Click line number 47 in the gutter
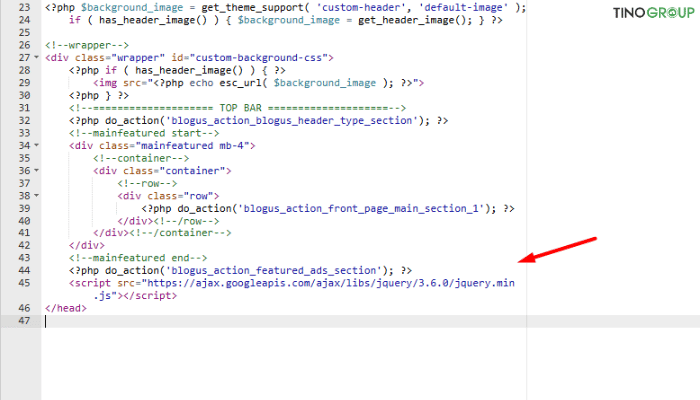 pos(24,321)
